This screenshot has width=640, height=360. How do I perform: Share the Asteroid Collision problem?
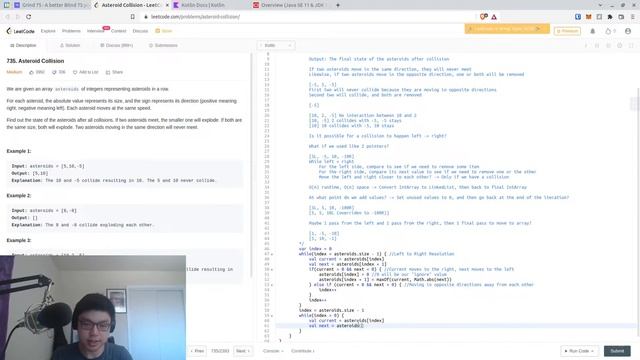coord(114,72)
